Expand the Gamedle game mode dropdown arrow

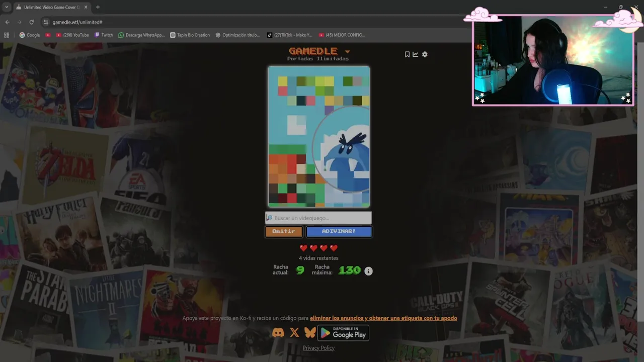pos(347,51)
